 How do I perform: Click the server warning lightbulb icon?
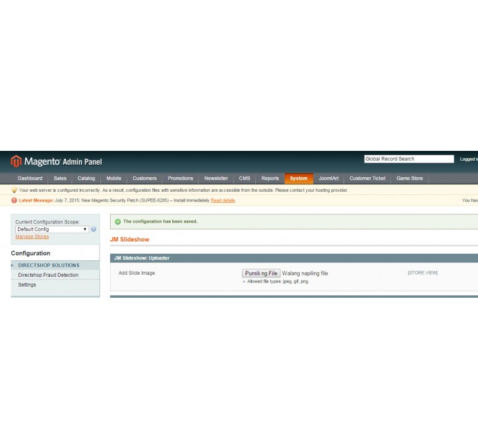tap(14, 190)
